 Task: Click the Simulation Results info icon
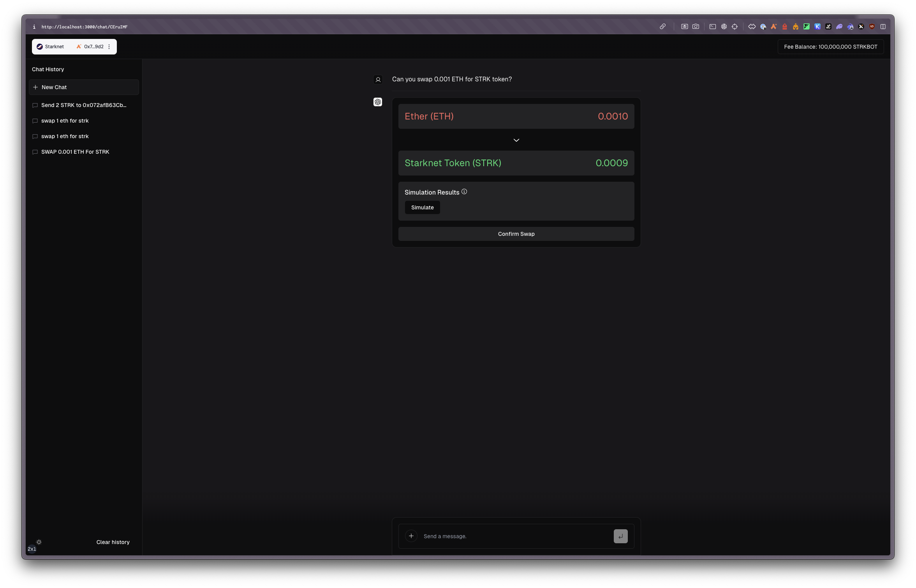(464, 191)
